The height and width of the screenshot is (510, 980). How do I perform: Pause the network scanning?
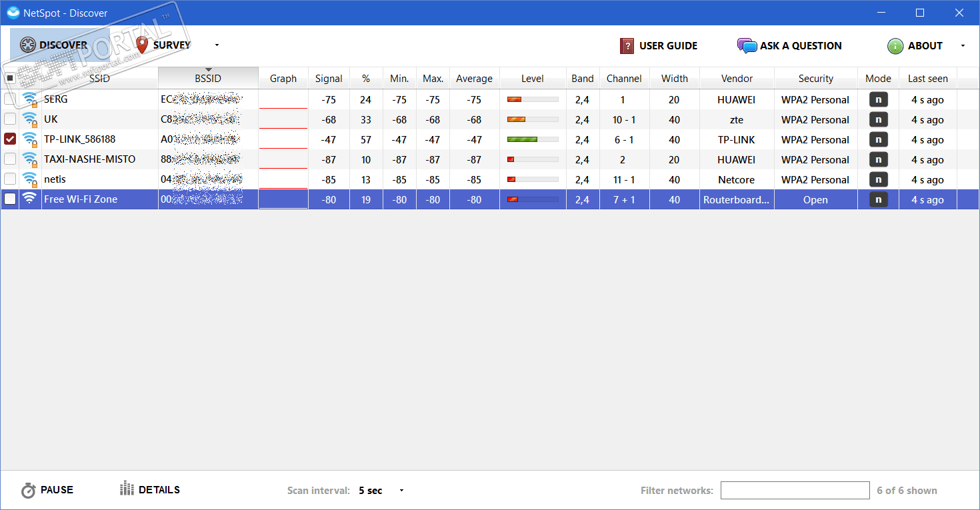click(47, 490)
